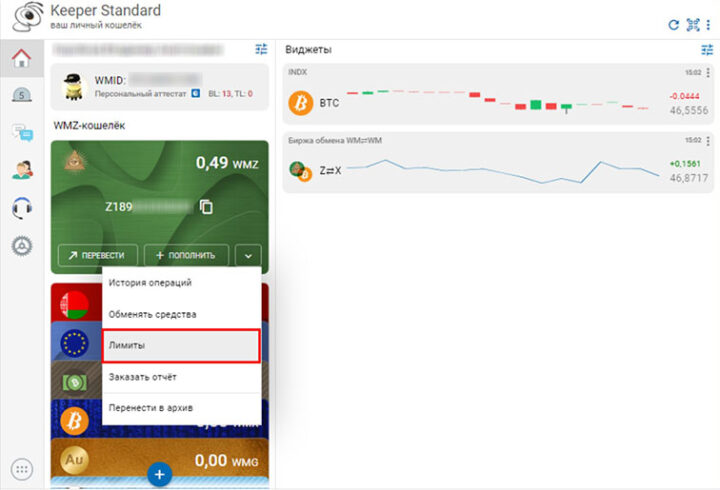Click the WMZ-кошелёк heading
This screenshot has height=490, width=720.
click(89, 125)
